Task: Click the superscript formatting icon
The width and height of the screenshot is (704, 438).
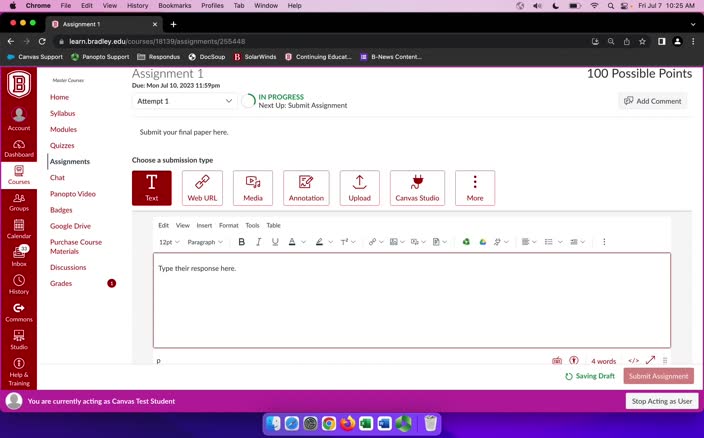Action: click(344, 242)
